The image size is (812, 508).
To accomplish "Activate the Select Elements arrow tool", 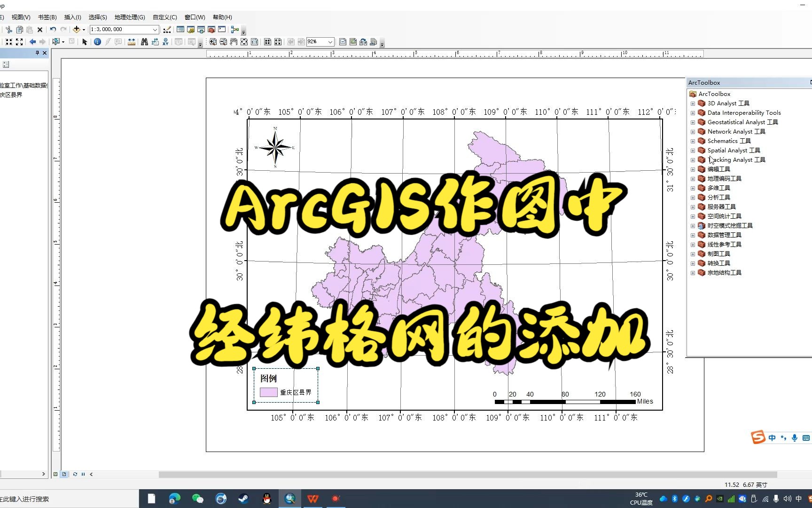I will click(85, 42).
